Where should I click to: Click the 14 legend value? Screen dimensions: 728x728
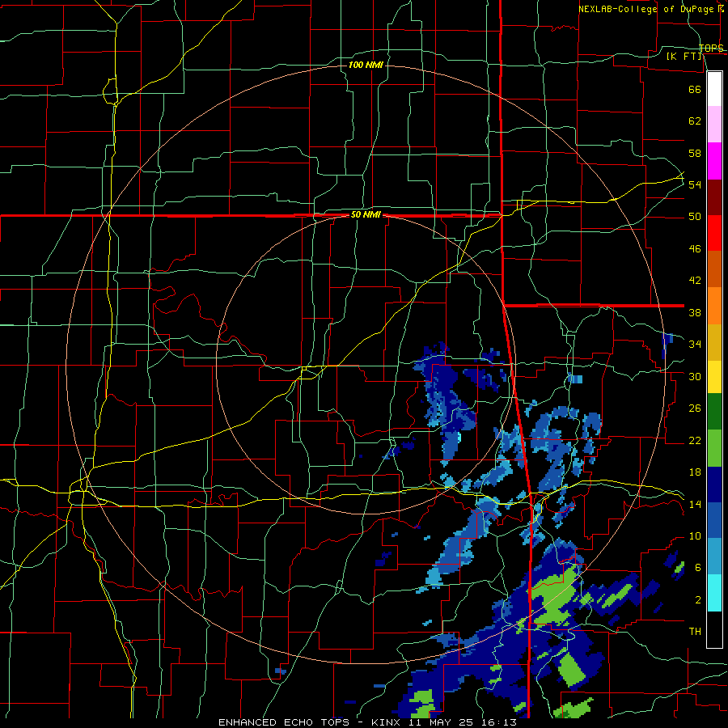pyautogui.click(x=695, y=504)
